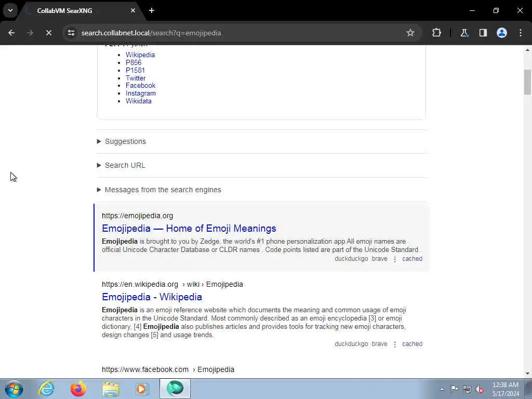Open site information icon in address bar
The height and width of the screenshot is (399, 532).
pyautogui.click(x=71, y=33)
